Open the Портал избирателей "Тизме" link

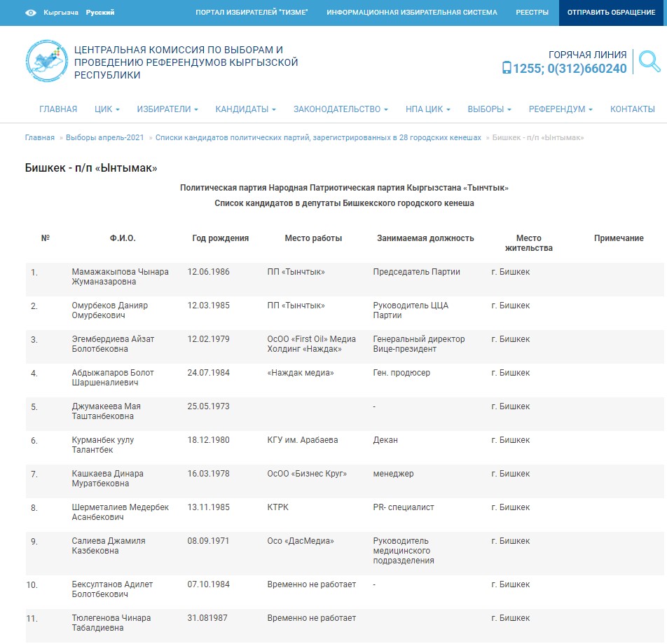pos(252,13)
